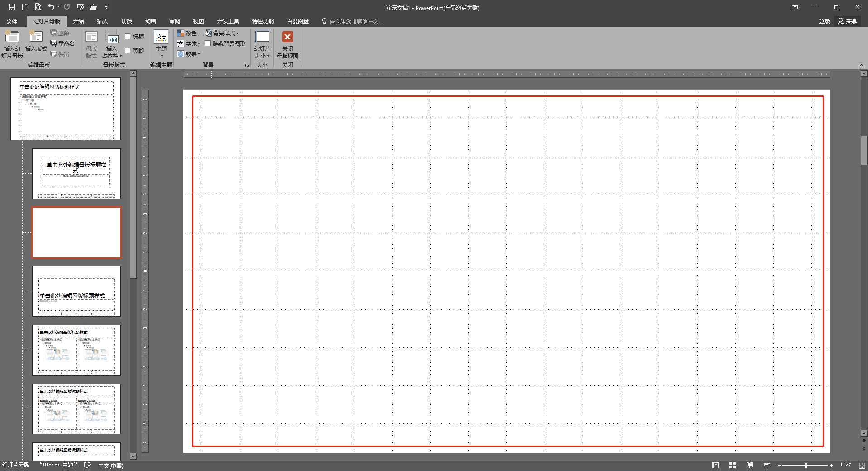868x471 pixels.
Task: Click 中文(中国) language in status bar
Action: click(111, 466)
